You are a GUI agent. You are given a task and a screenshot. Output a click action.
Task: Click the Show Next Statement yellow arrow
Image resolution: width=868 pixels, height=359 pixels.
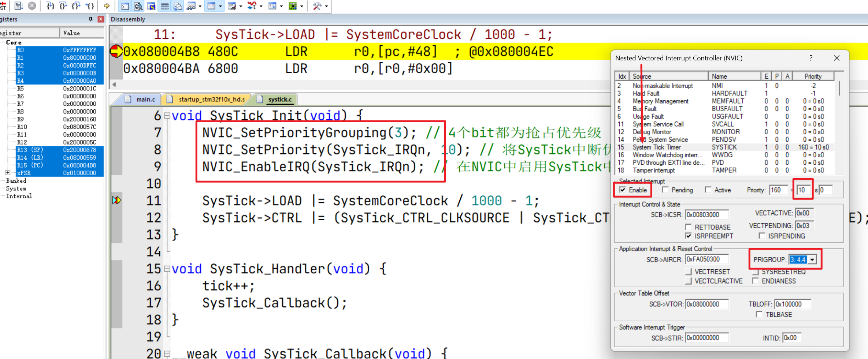[107, 6]
